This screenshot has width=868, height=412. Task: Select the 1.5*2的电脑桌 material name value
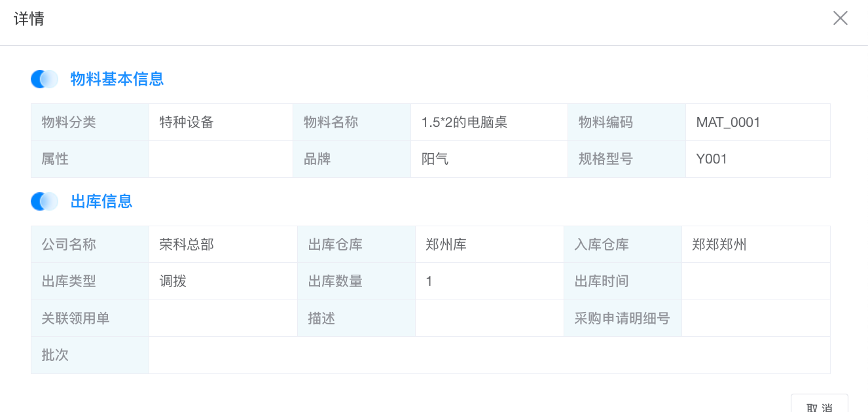point(464,122)
